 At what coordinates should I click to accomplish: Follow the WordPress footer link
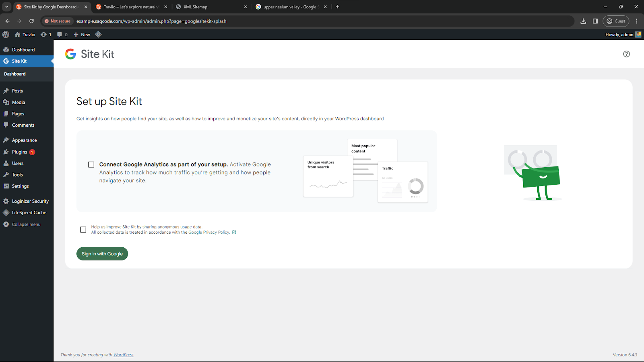pyautogui.click(x=124, y=355)
